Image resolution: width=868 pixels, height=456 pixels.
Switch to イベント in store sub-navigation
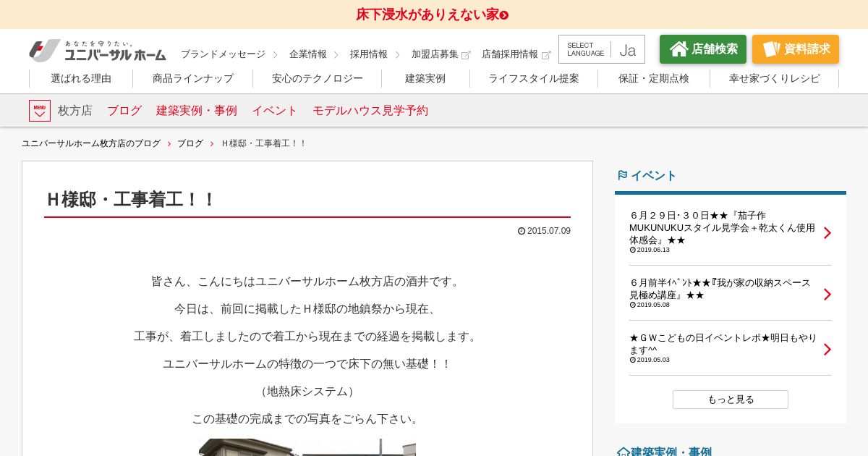275,111
